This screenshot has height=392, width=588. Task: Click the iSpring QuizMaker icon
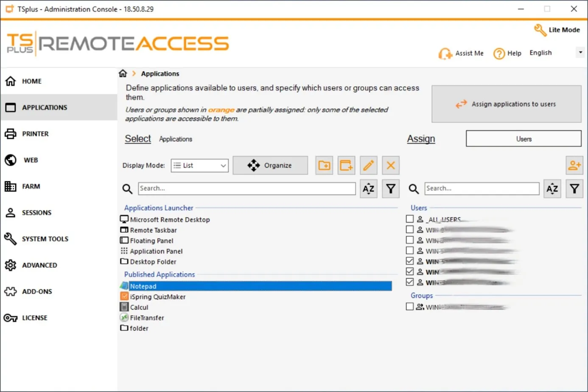(124, 296)
